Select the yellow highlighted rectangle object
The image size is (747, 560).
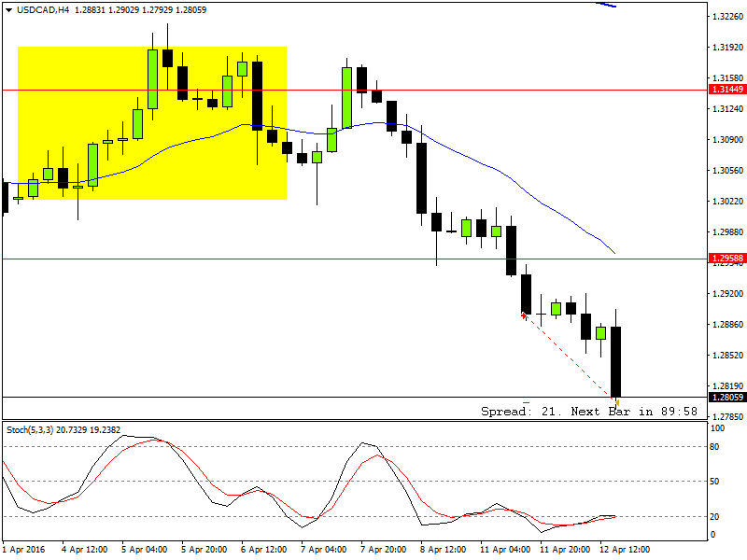click(x=152, y=123)
